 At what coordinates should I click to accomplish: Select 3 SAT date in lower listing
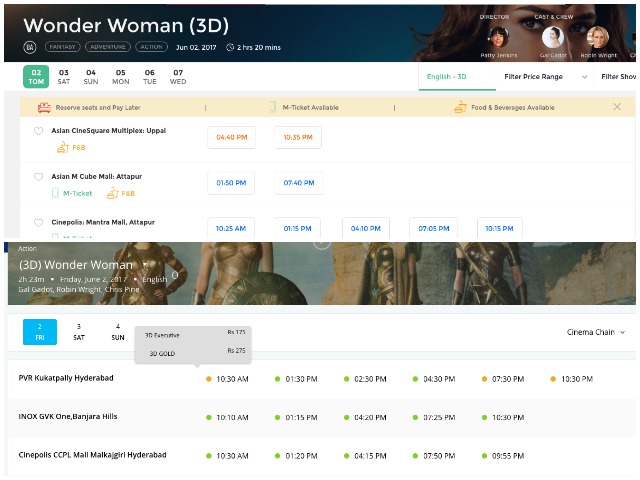(79, 332)
